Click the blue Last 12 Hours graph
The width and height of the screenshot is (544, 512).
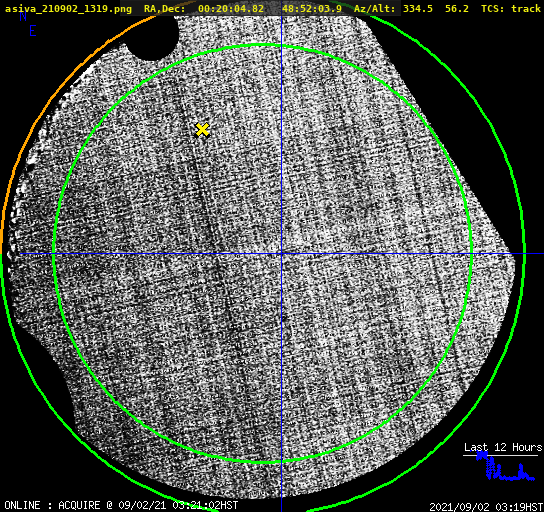pos(504,468)
